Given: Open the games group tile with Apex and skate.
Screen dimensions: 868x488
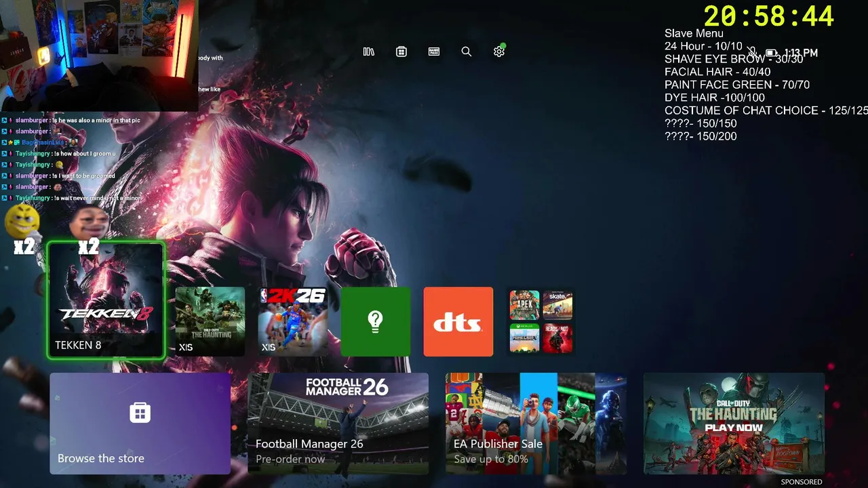Looking at the screenshot, I should [541, 321].
